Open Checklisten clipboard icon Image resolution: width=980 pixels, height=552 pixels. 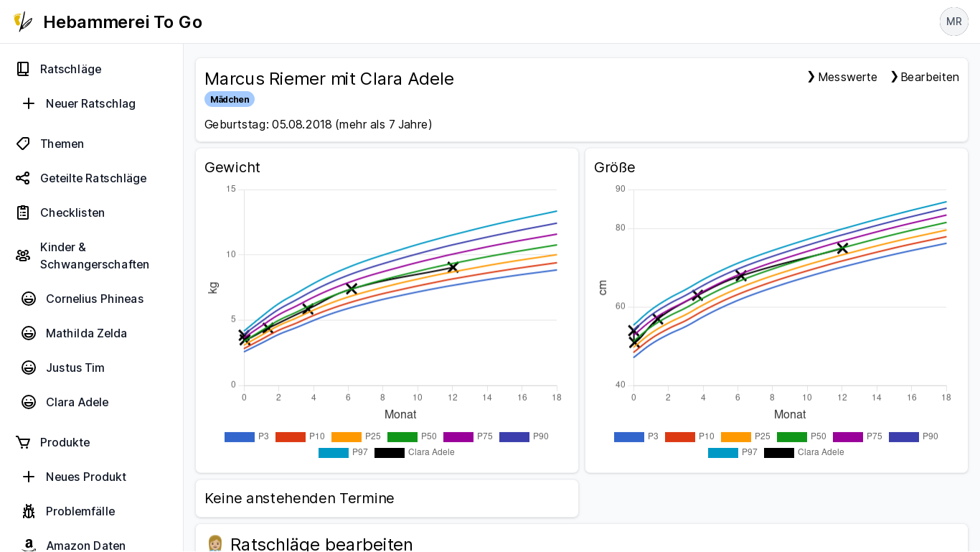pyautogui.click(x=23, y=212)
